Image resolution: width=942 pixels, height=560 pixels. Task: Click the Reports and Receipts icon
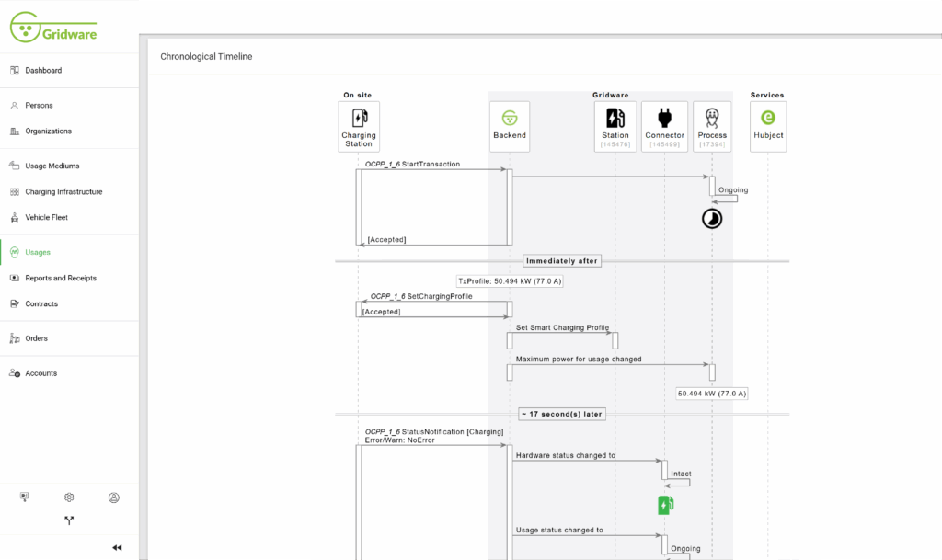coord(15,278)
